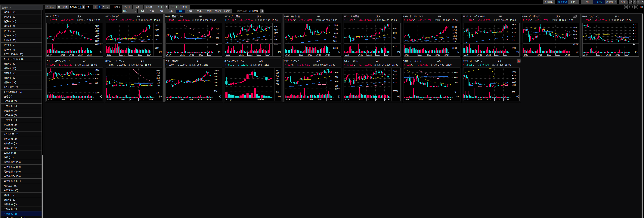Click the refresh sync icon
Viewport: 644px width, 218px height.
pyautogui.click(x=634, y=2)
